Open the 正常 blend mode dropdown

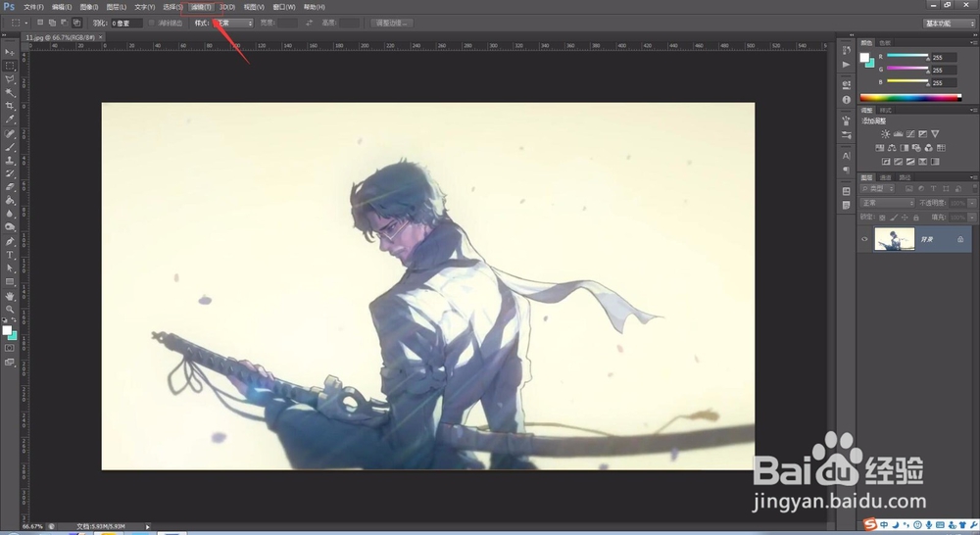click(x=888, y=203)
